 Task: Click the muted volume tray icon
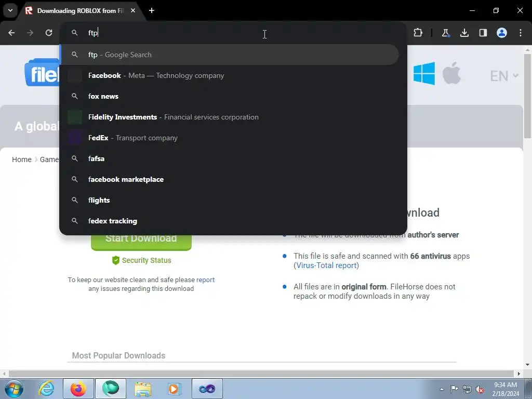click(480, 389)
